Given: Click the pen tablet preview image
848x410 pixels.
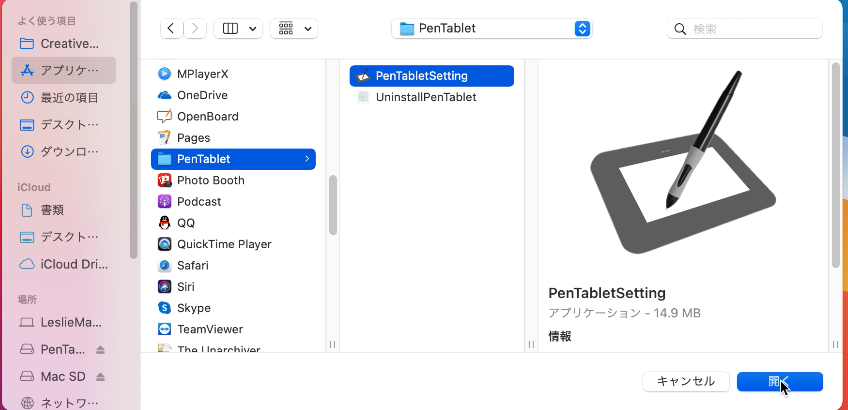Looking at the screenshot, I should coord(683,161).
